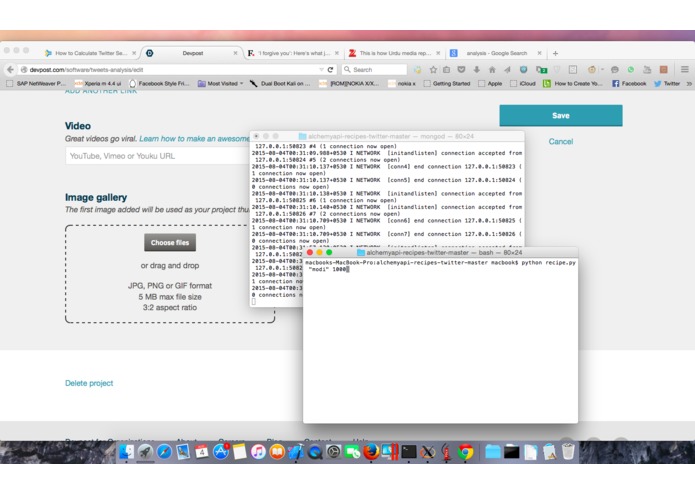695x494 pixels.
Task: Open the Facebook bookmark
Action: [x=629, y=83]
